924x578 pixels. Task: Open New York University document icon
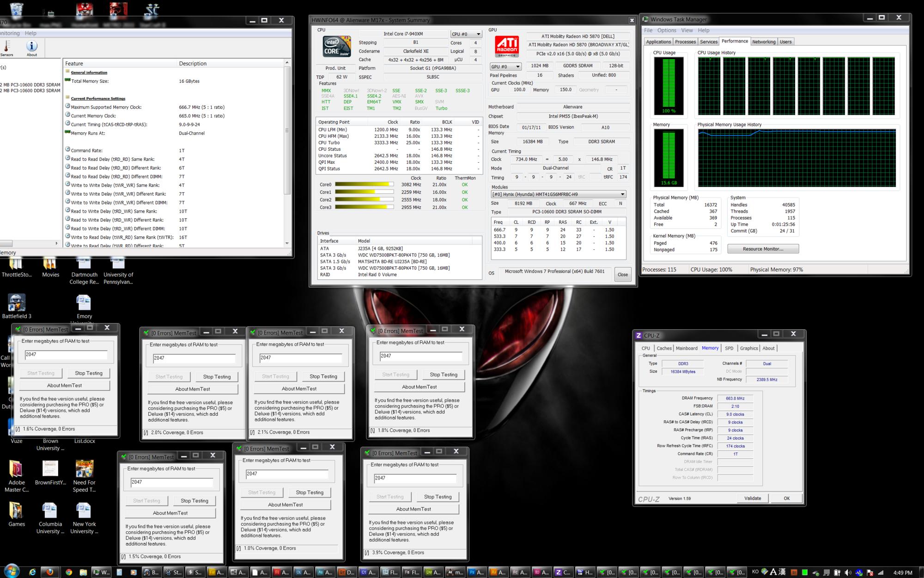click(x=84, y=518)
